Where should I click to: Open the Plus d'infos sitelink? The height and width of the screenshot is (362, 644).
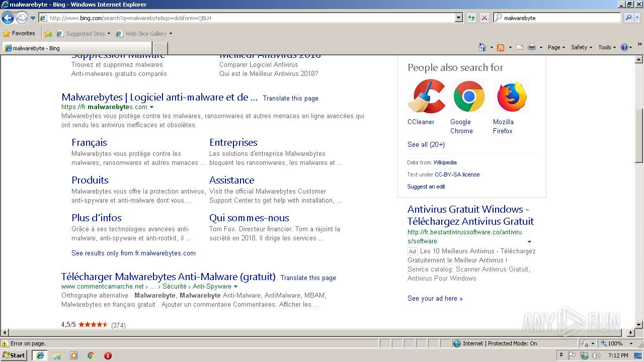coord(97,218)
